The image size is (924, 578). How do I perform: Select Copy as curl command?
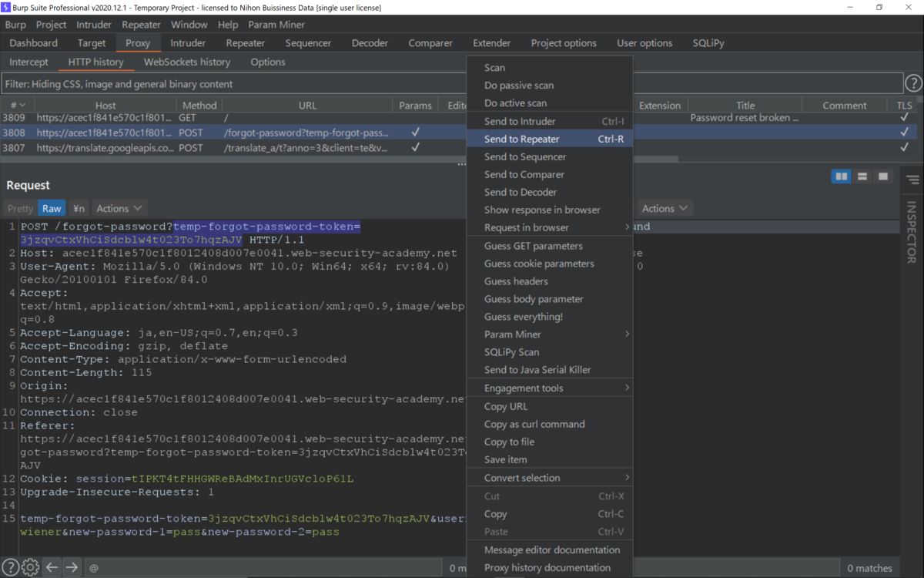(550, 424)
